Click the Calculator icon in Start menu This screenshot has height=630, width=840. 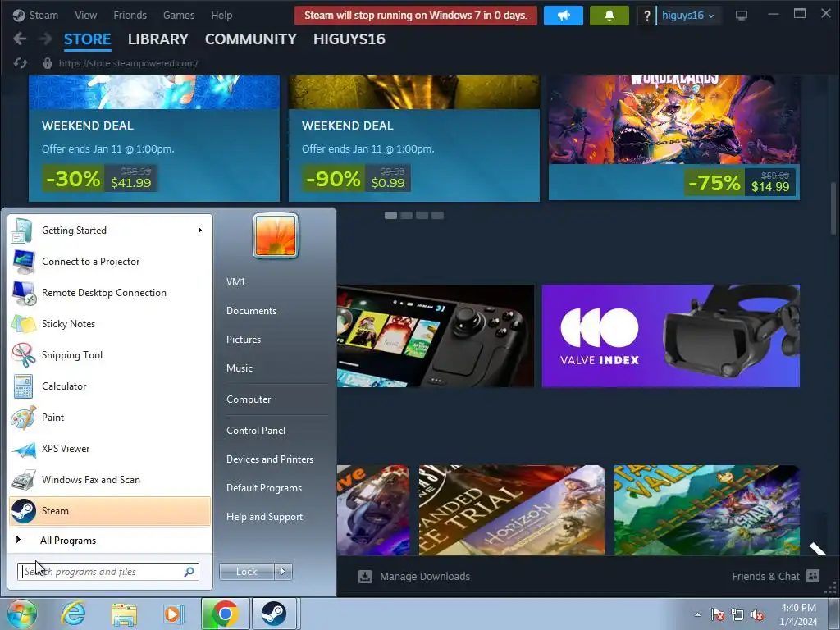[x=23, y=386]
